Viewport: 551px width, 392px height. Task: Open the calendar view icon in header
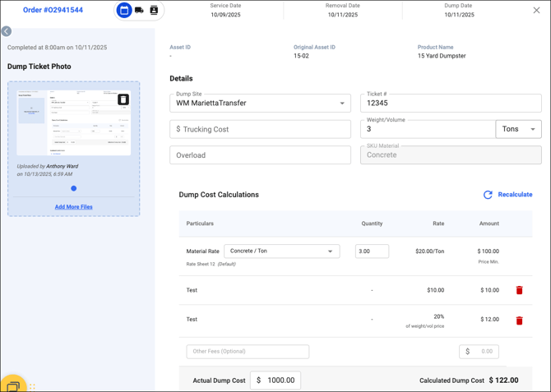124,11
